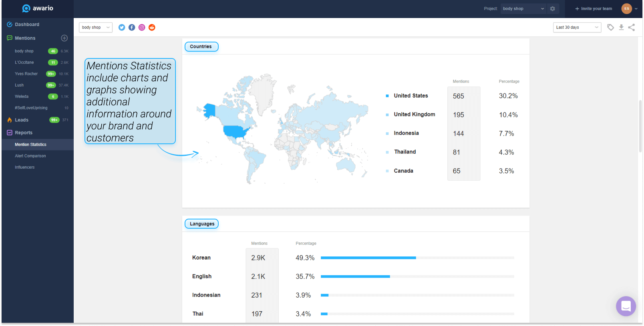Select the Thailand country row

point(453,152)
